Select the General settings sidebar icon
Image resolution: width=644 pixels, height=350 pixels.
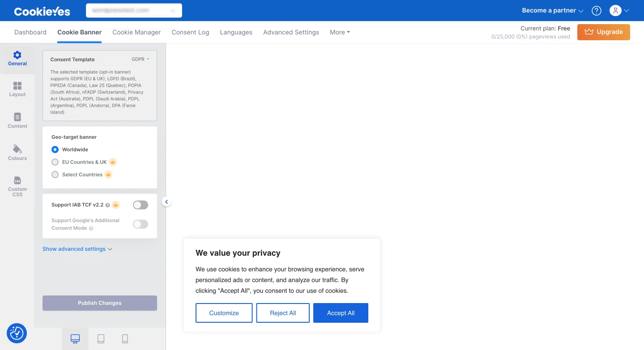pyautogui.click(x=17, y=58)
